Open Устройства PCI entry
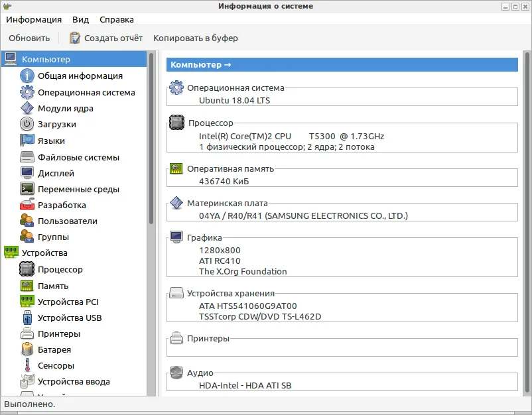The image size is (532, 415). [68, 302]
